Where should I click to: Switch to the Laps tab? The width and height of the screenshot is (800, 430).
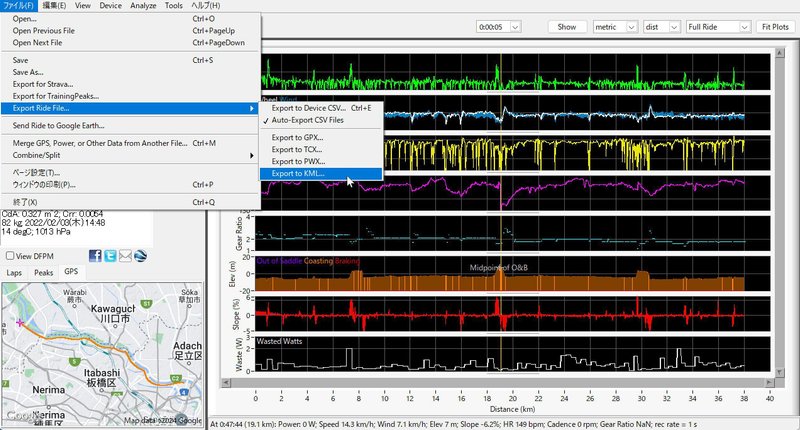pyautogui.click(x=14, y=272)
